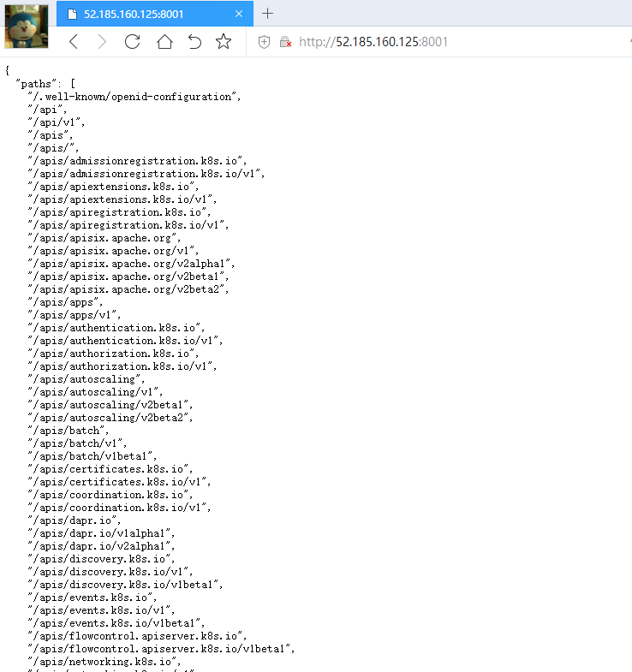Click the insecure connection lock icon
The image size is (632, 672).
coord(286,42)
